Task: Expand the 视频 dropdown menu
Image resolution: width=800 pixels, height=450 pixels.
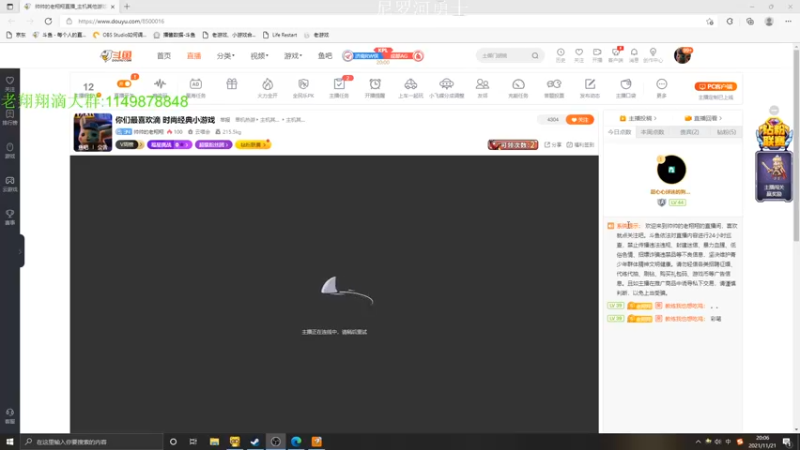Action: tap(259, 56)
